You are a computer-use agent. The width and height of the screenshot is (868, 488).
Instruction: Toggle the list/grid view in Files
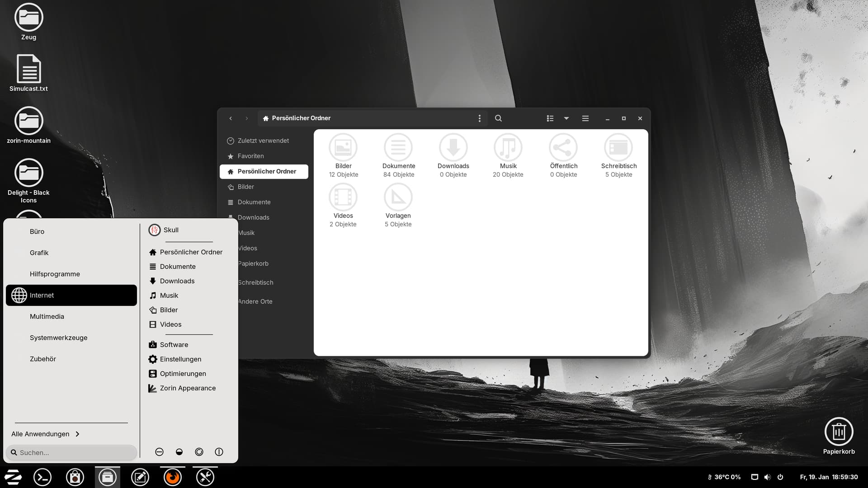pos(550,118)
